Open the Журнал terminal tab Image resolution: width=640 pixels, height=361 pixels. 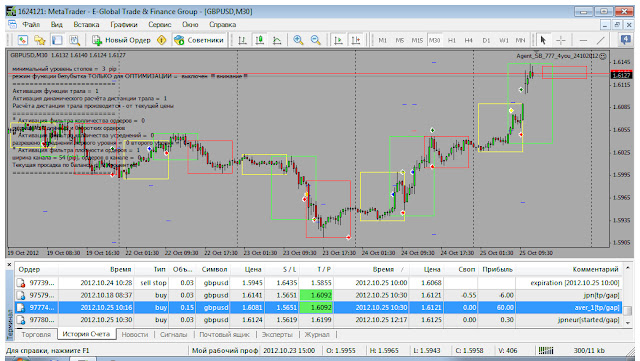317,334
